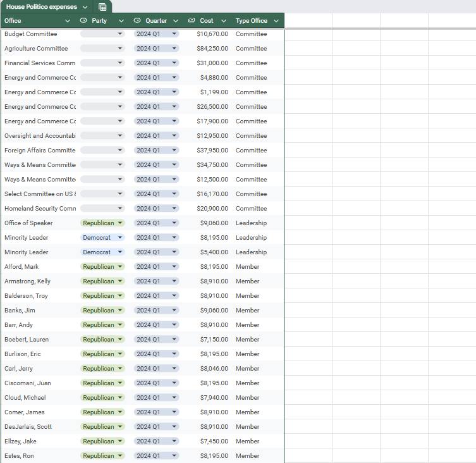
Task: Open Quarter dropdown in Boebert, Lauren row
Action: pos(174,340)
